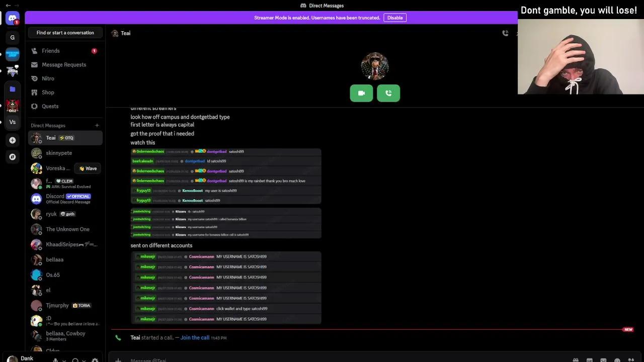This screenshot has height=362, width=644.
Task: Click the "sent on different accounts" message
Action: (x=162, y=245)
